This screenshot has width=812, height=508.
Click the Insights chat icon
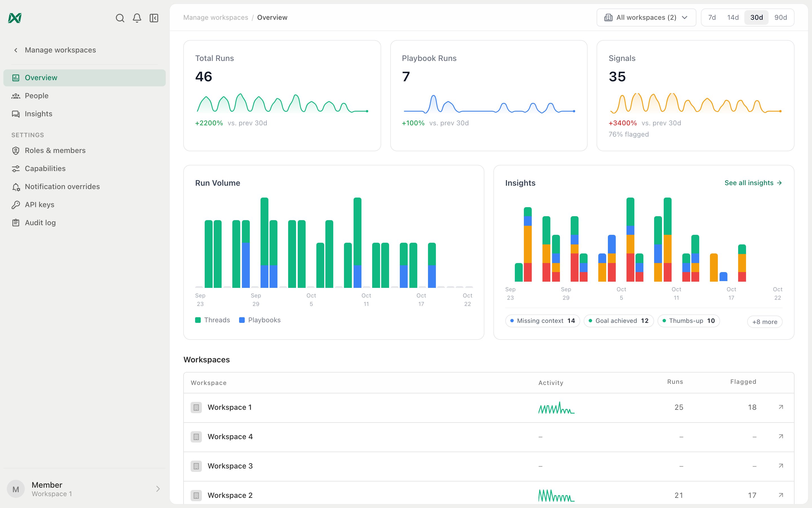click(x=16, y=114)
